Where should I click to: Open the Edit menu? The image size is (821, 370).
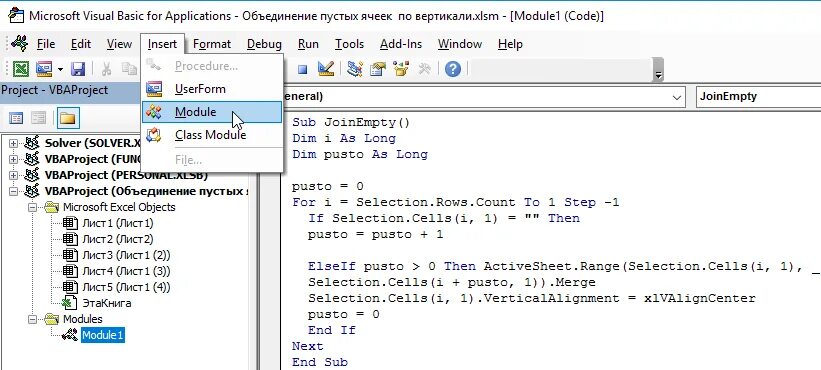coord(81,44)
